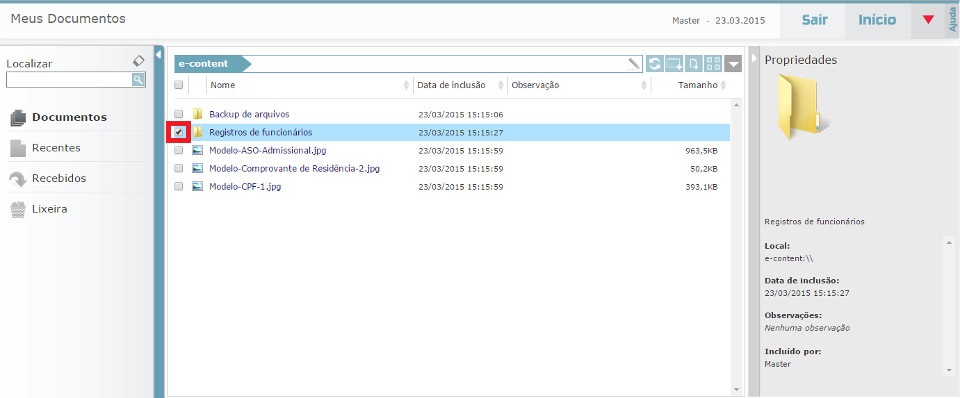Viewport: 960px width, 398px height.
Task: Click the Recebidos arrow icon in sidebar
Action: coord(18,179)
